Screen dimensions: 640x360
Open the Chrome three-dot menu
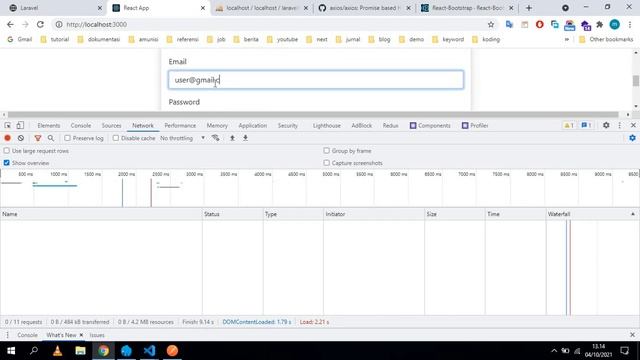click(x=630, y=24)
